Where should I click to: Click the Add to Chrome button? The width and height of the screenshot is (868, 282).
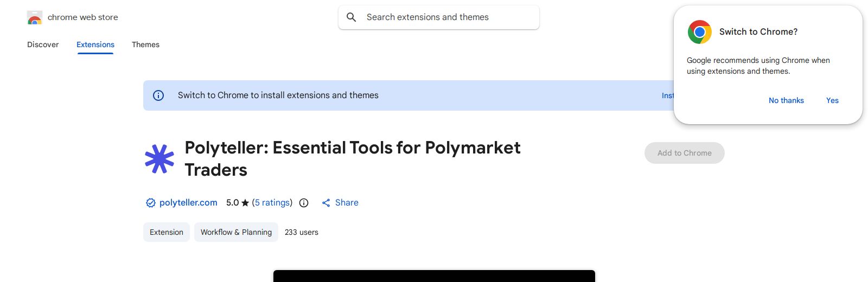coord(684,153)
